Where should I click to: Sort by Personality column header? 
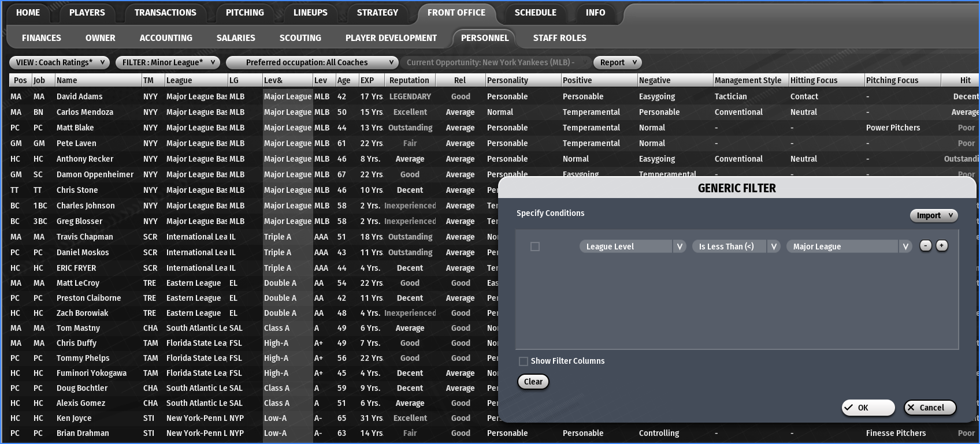pos(522,80)
